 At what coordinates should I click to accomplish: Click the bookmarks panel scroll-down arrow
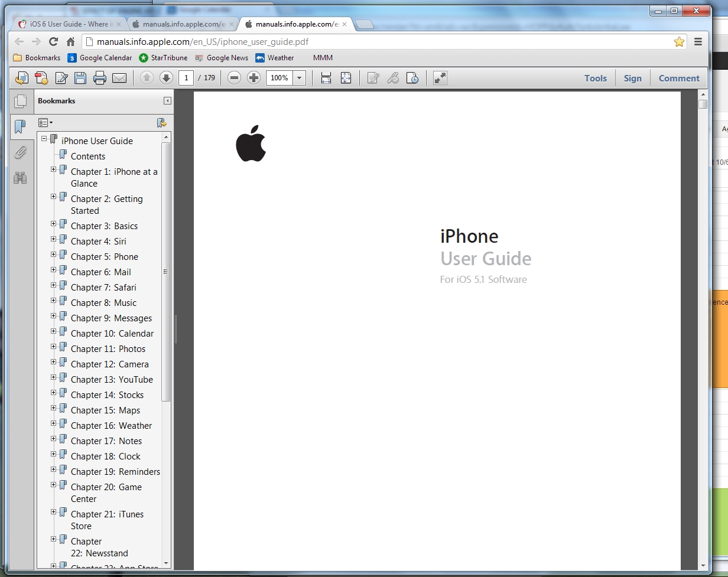166,563
